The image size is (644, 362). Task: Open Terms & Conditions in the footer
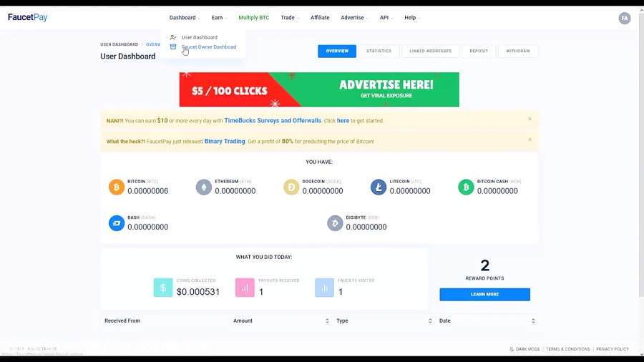tap(567, 349)
